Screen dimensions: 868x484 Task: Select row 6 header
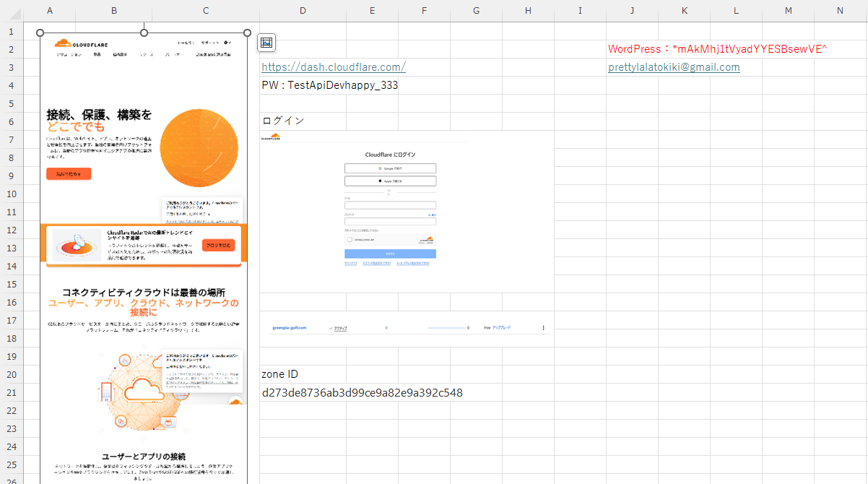click(x=11, y=121)
